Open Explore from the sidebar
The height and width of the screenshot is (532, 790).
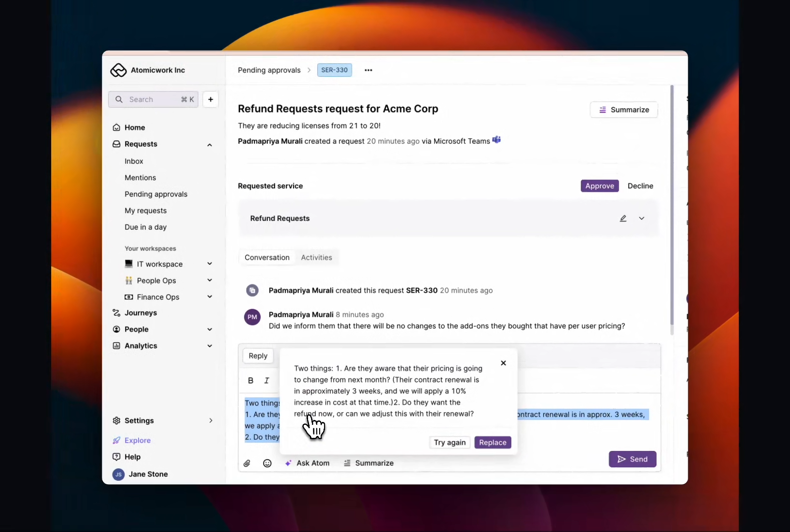(137, 440)
